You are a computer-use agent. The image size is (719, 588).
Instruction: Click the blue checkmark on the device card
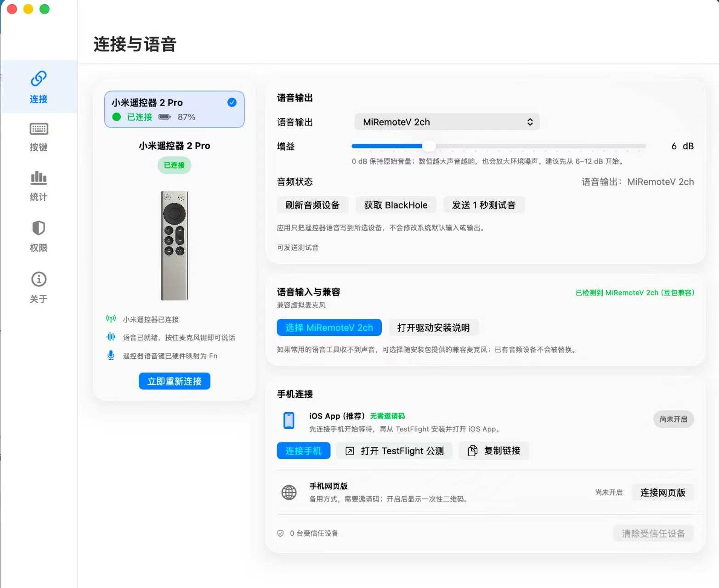(232, 102)
